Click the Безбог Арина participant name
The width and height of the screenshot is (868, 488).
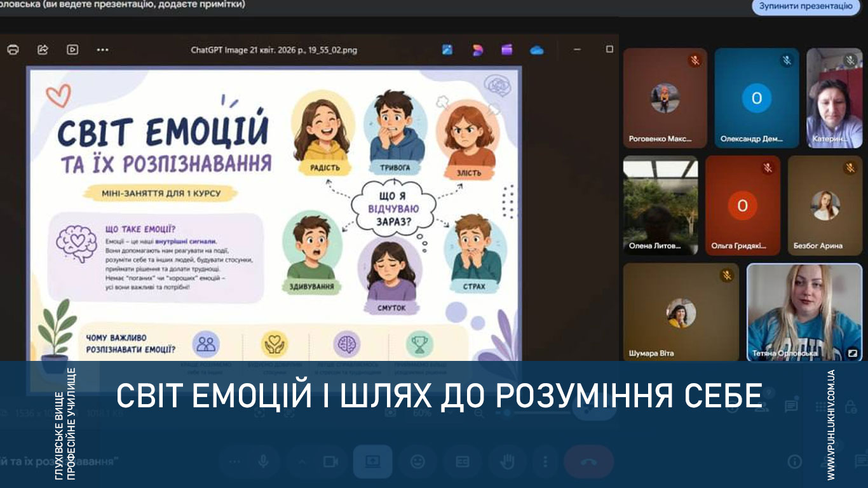(x=818, y=246)
